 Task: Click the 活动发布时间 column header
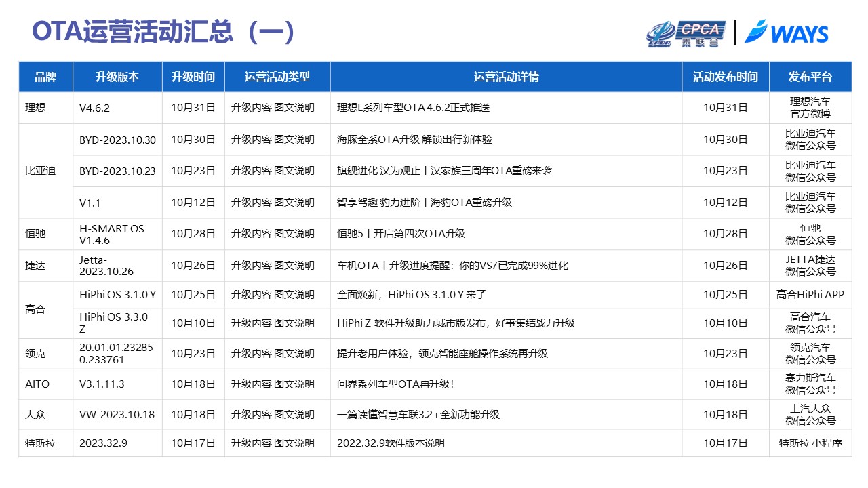pos(725,77)
